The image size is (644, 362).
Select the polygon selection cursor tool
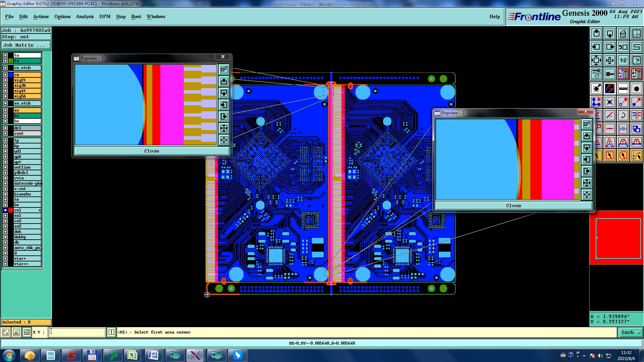[x=623, y=156]
